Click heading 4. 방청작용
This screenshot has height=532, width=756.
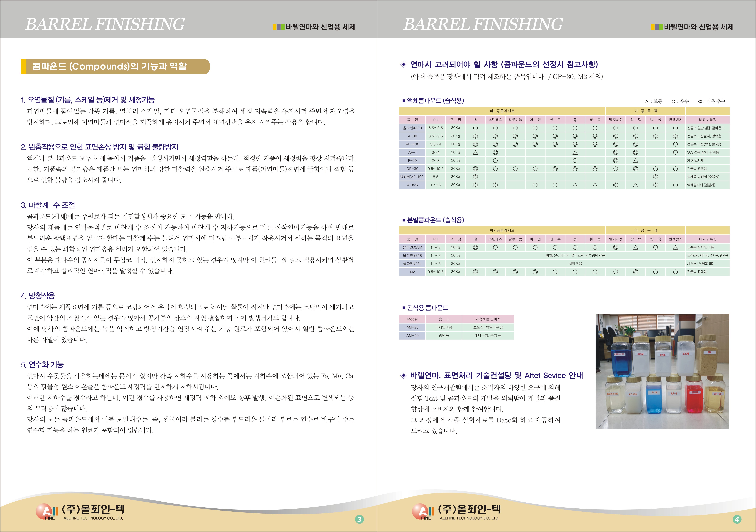click(x=38, y=295)
